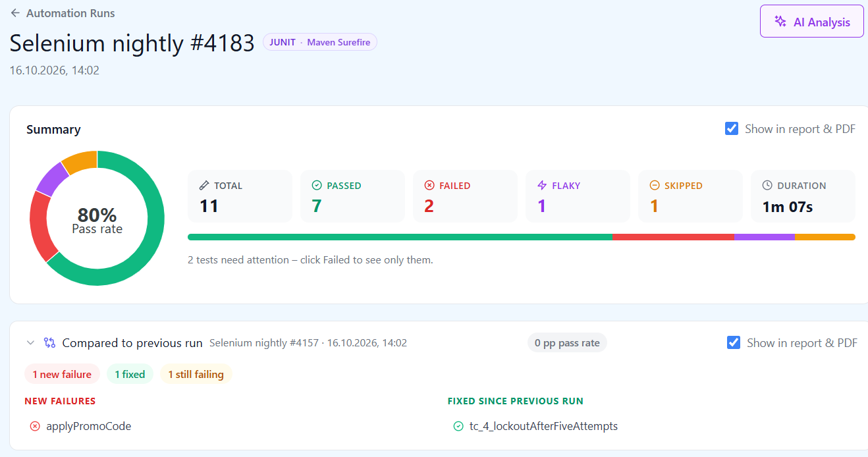
Task: Toggle comparison 'Show in report & PDF' checkbox
Action: tap(733, 342)
